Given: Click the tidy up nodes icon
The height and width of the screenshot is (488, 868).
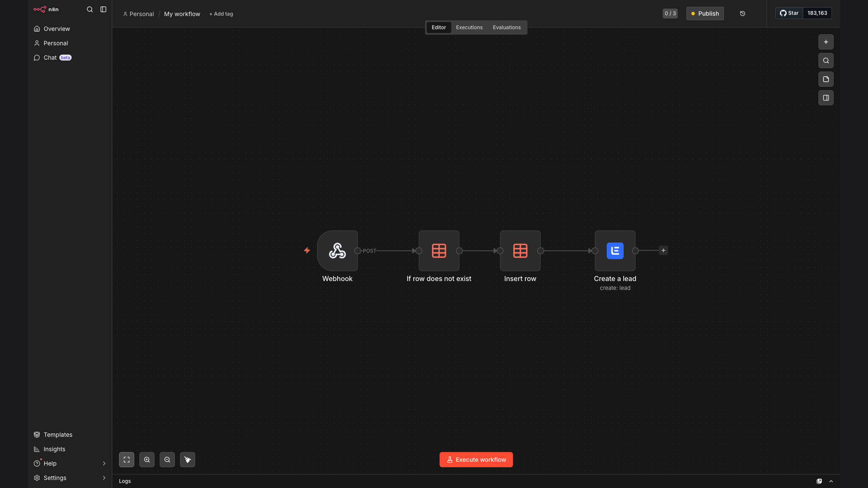Looking at the screenshot, I should (188, 460).
